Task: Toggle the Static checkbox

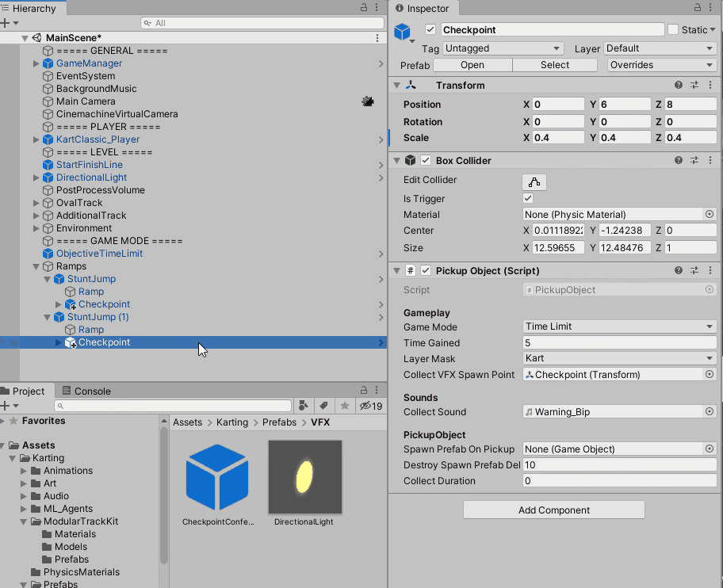Action: coord(673,29)
